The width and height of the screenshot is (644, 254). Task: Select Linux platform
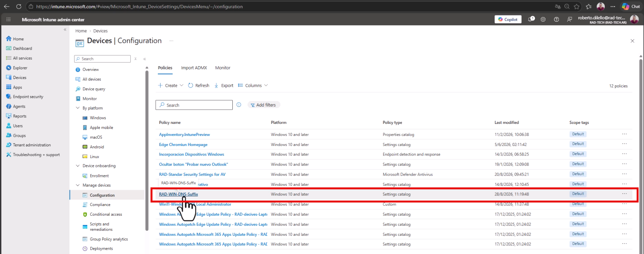[x=91, y=156]
